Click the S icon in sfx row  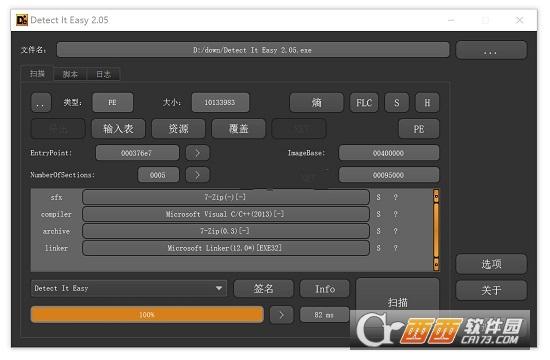(378, 197)
